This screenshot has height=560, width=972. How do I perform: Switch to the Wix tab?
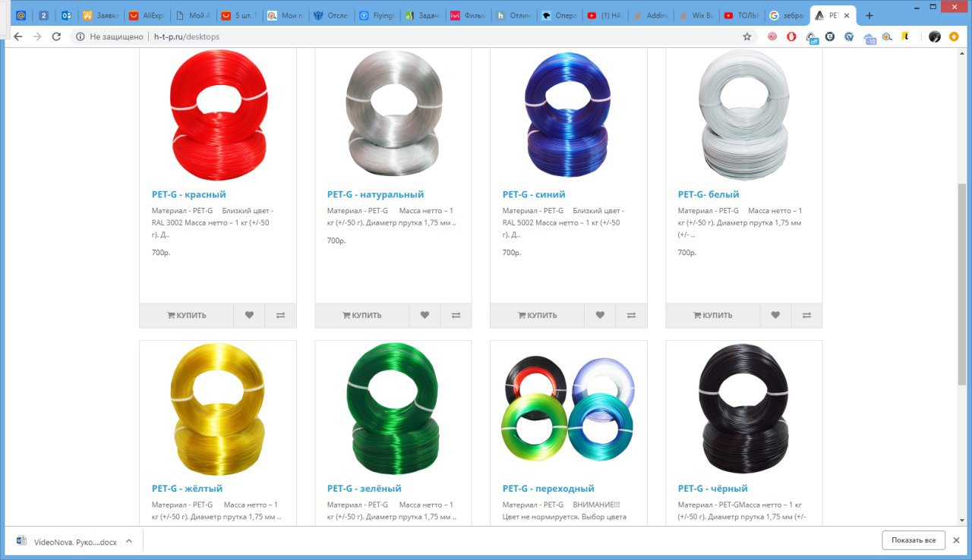tap(696, 15)
